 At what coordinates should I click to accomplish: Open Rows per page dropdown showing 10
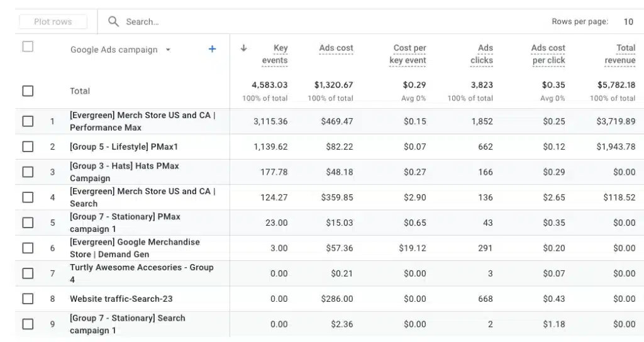[x=628, y=21]
